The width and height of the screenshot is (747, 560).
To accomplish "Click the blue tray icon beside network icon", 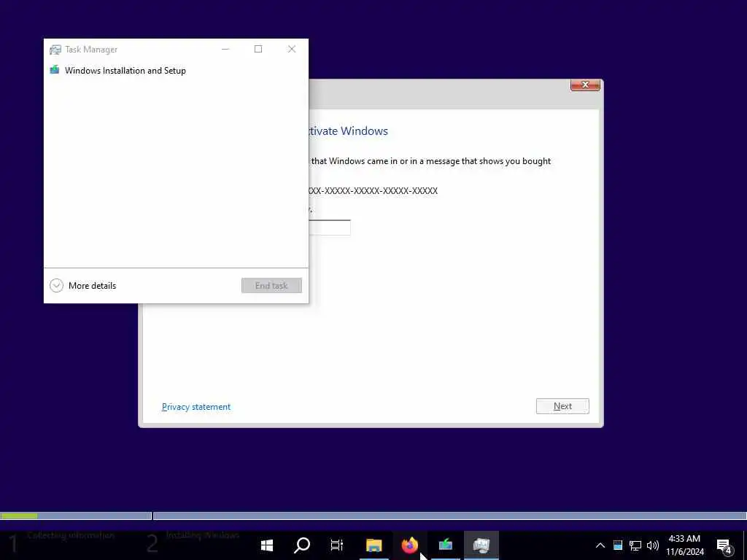I will coord(618,545).
